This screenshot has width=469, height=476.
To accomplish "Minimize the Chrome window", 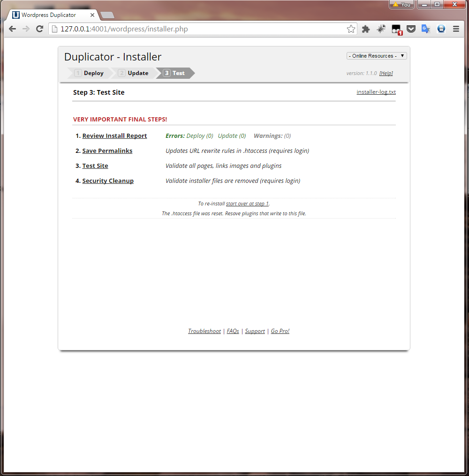I will point(424,5).
